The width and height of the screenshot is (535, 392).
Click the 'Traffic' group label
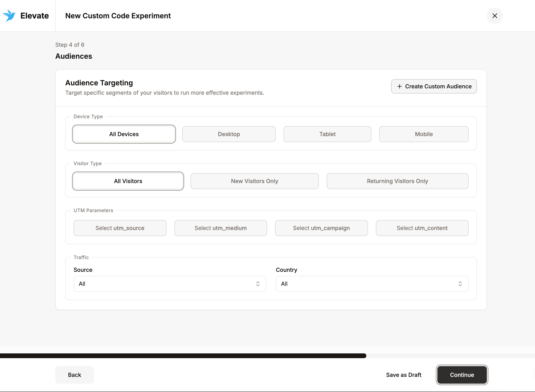tap(81, 257)
